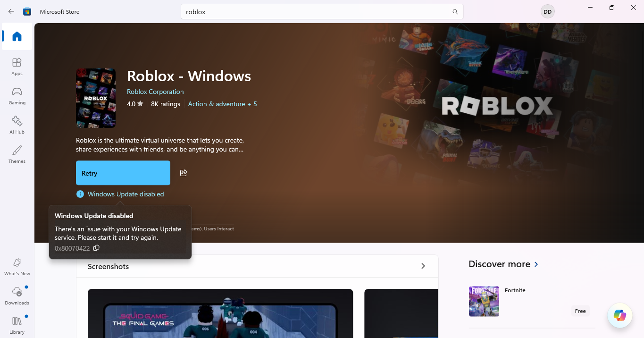Open the Roblox Corporation page
Viewport: 644px width, 338px height.
click(155, 91)
